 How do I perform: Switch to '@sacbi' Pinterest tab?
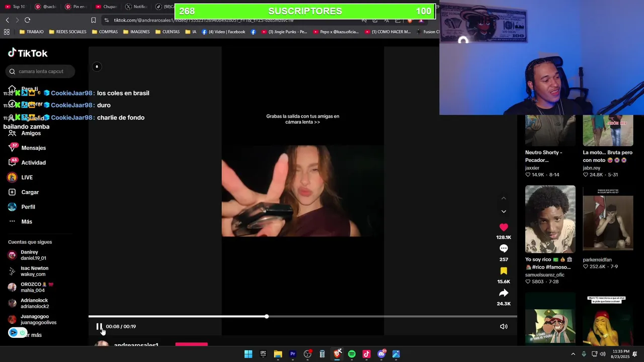[x=46, y=7]
